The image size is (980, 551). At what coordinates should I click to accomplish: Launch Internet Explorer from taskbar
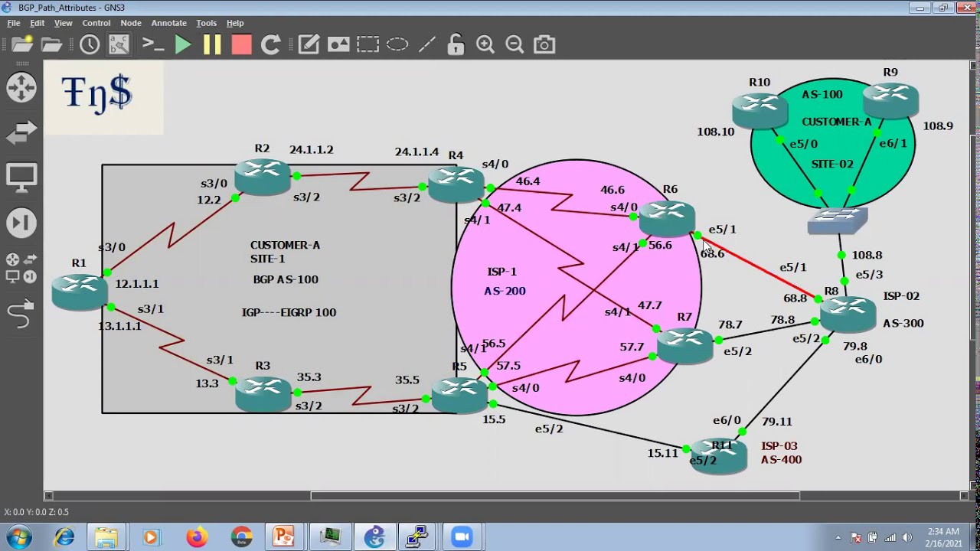tap(64, 537)
